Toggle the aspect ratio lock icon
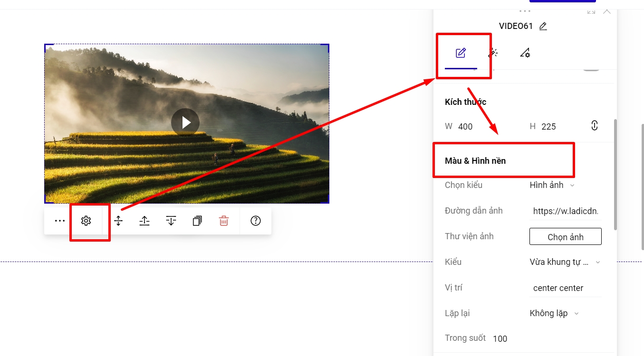Viewport: 644px width, 356px height. pyautogui.click(x=594, y=126)
